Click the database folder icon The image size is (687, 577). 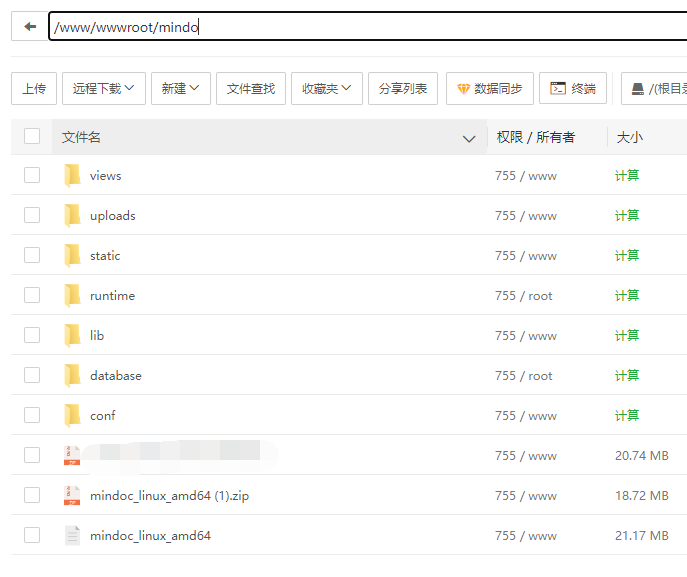coord(72,376)
